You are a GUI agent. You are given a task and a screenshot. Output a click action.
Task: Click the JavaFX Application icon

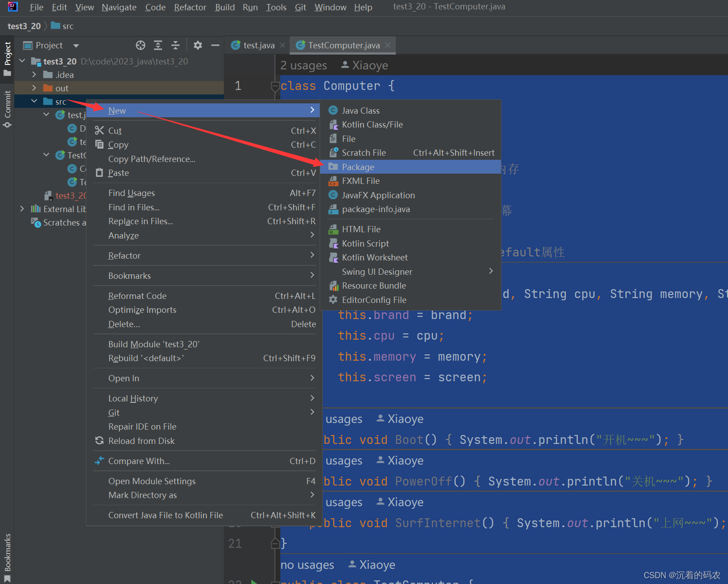[333, 195]
